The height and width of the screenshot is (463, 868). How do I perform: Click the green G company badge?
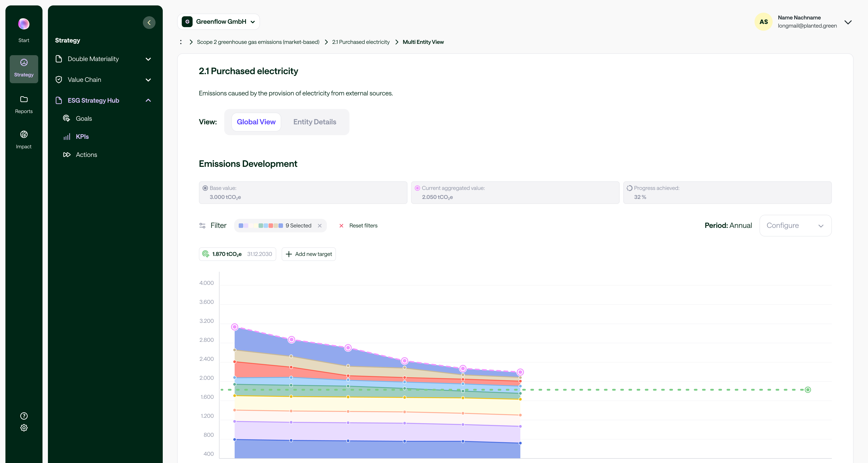[x=187, y=21]
